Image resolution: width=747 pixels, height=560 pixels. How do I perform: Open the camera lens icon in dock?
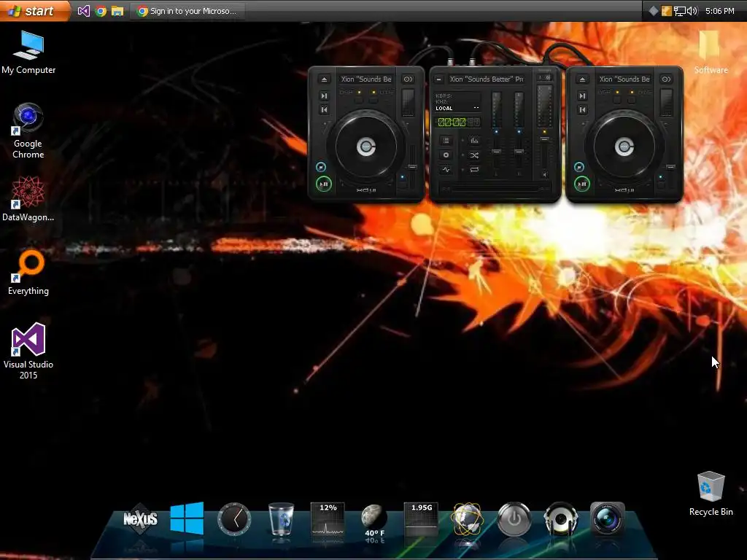pos(608,518)
